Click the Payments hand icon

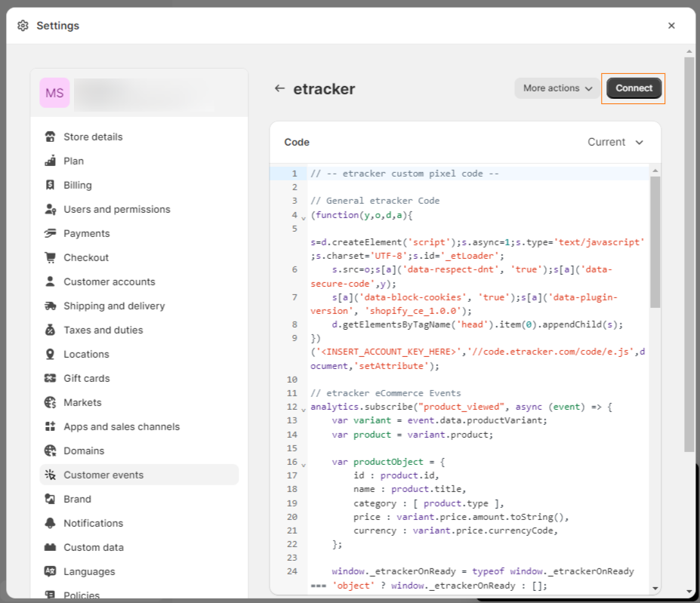(50, 233)
